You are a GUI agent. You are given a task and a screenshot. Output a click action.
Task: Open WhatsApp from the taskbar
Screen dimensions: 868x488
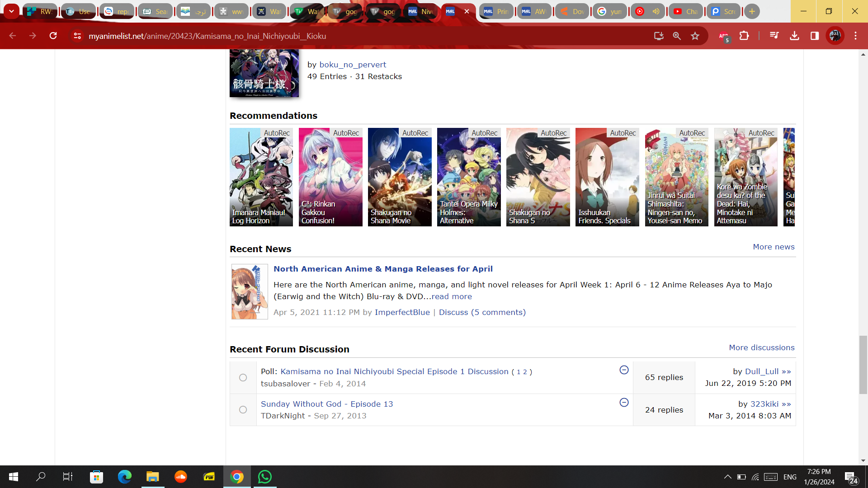click(264, 477)
